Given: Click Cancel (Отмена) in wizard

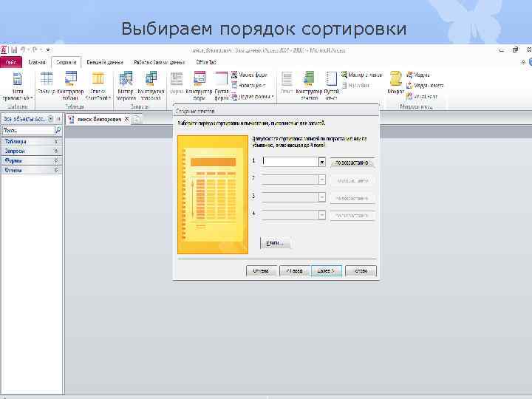Looking at the screenshot, I should [261, 270].
